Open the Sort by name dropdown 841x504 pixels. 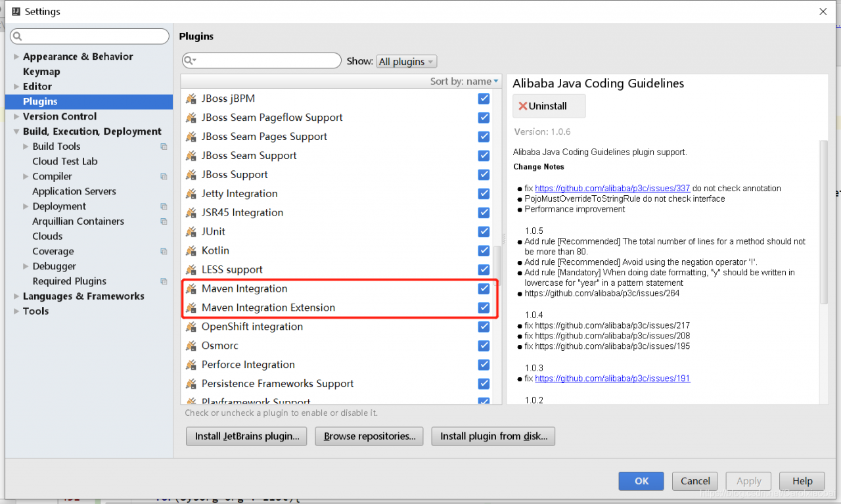(465, 81)
